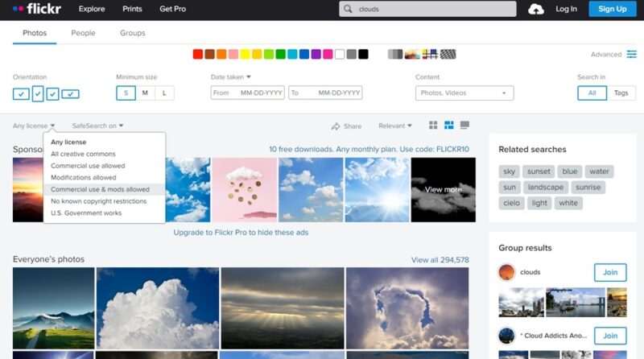Viewport: 644px width, 359px height.
Task: Choose Modifications allowed option
Action: tap(104, 177)
